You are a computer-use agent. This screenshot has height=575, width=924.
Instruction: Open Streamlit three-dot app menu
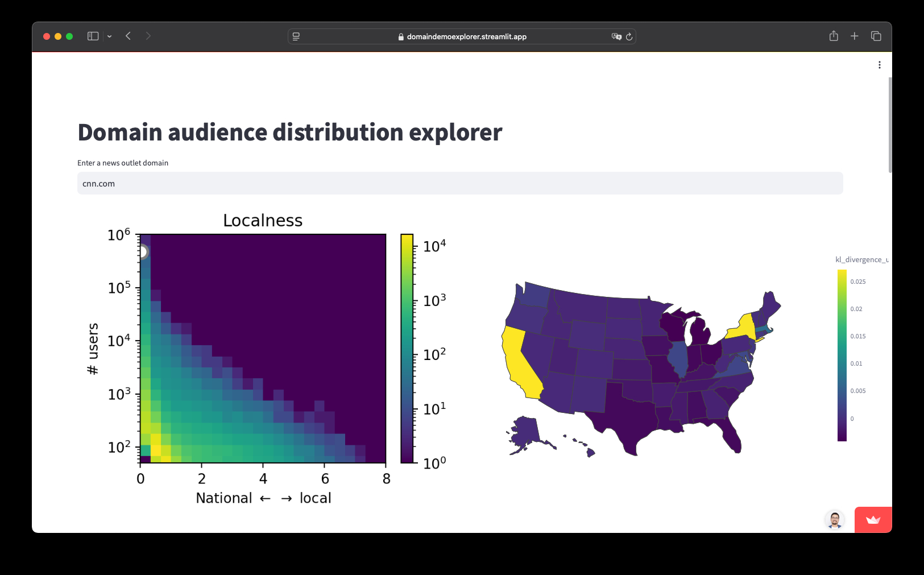point(879,65)
